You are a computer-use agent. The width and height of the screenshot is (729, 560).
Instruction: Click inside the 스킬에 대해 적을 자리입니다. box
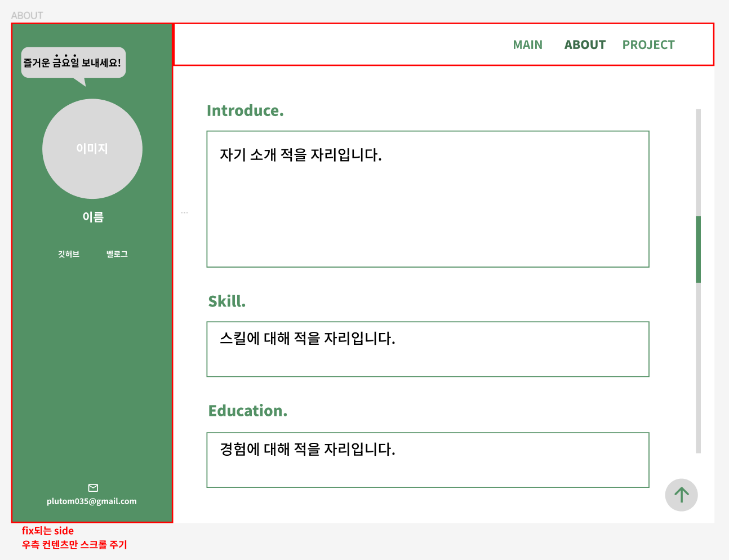428,349
